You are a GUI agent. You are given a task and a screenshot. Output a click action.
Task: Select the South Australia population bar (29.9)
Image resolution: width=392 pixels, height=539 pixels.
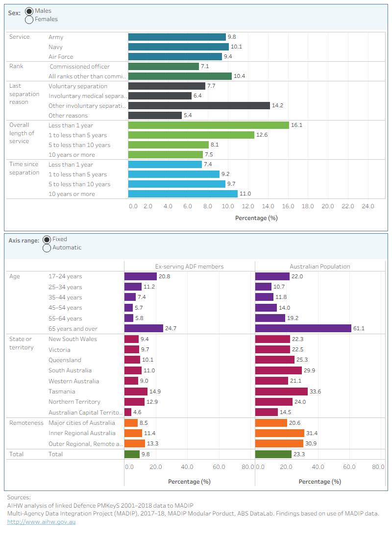278,370
